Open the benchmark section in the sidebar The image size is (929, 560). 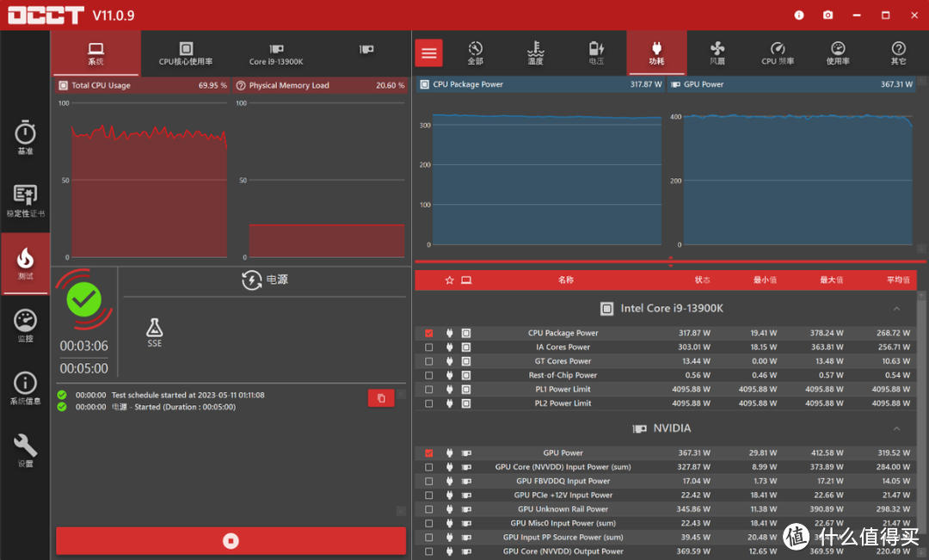coord(25,138)
